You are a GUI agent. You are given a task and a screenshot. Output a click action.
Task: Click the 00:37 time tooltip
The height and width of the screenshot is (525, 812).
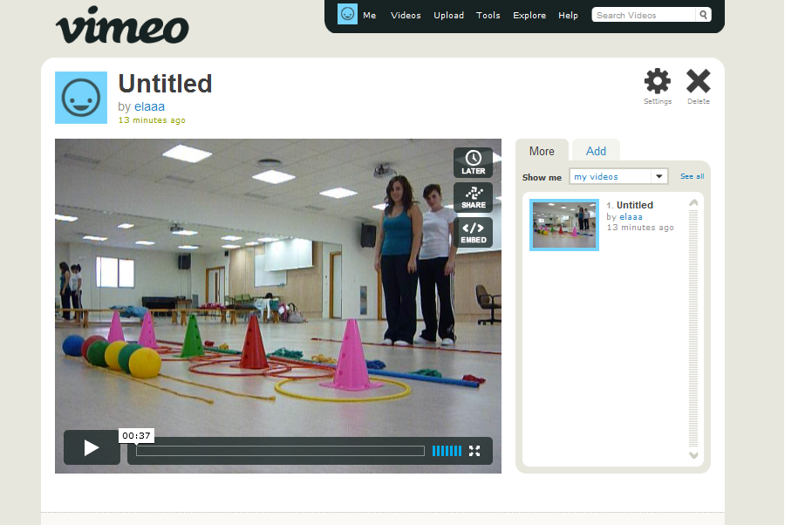click(x=136, y=435)
